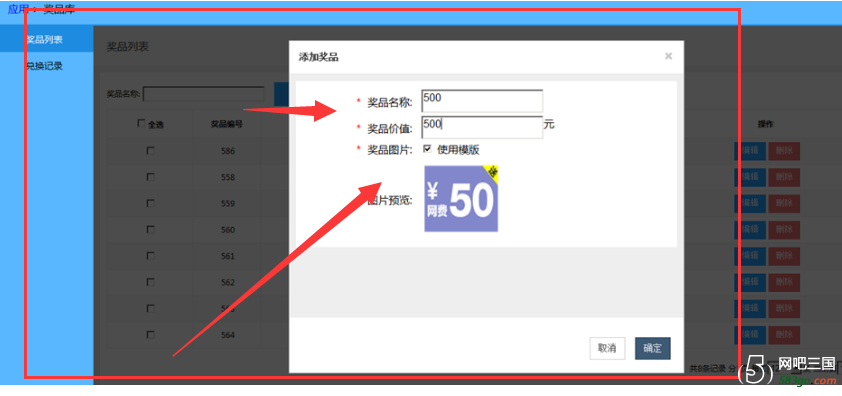Click the 奖品价值 input field
Image resolution: width=842 pixels, height=396 pixels.
coord(482,127)
